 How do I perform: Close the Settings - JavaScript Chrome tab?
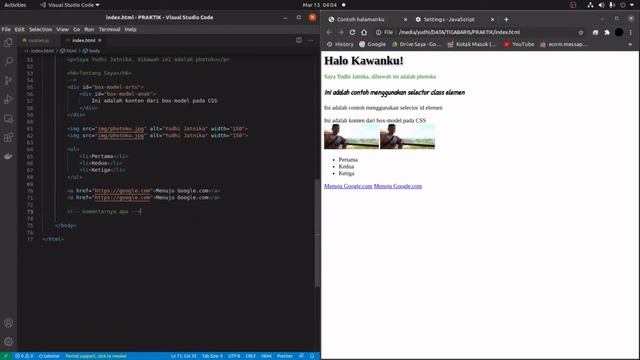(x=492, y=19)
